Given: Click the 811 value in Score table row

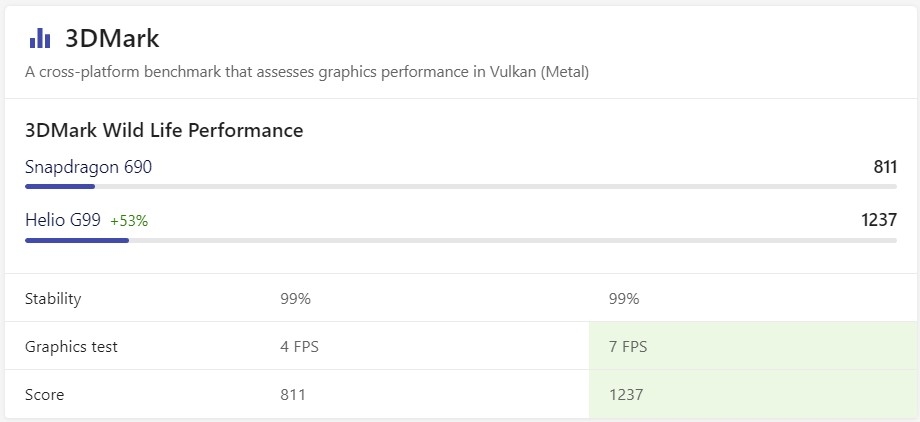Looking at the screenshot, I should click(x=293, y=395).
